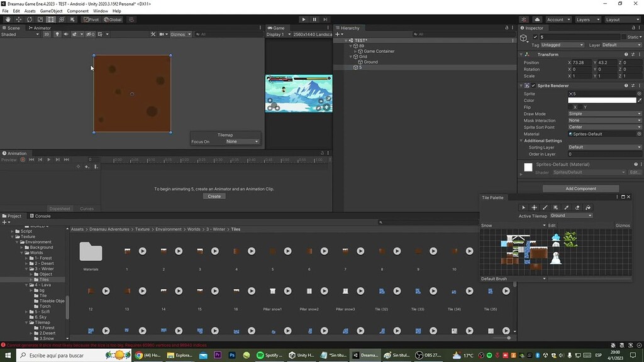Click Create to make an Animation Clip
This screenshot has height=362, width=644.
point(214,195)
